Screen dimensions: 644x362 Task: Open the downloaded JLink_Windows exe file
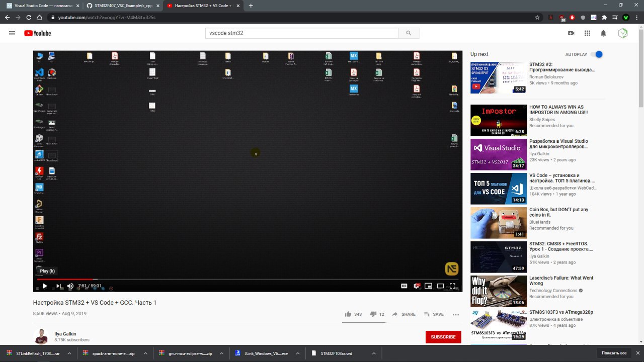(x=262, y=353)
